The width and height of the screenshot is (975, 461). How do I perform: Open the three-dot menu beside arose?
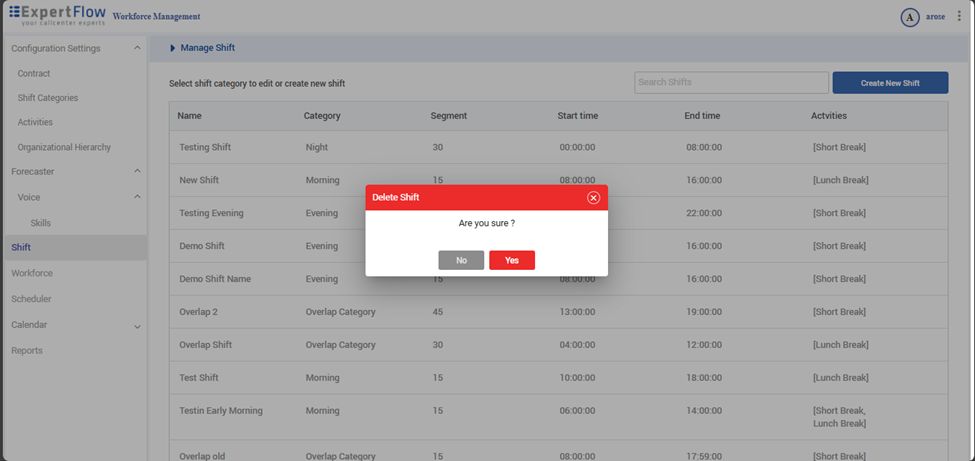959,16
